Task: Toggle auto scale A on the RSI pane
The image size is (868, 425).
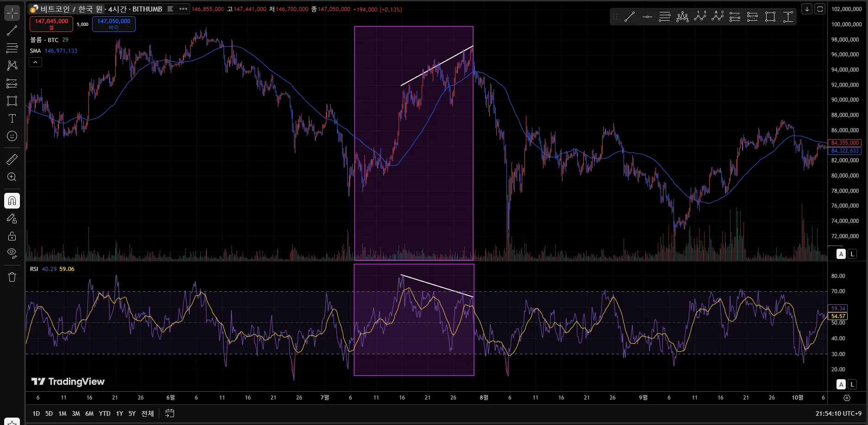Action: (x=841, y=384)
